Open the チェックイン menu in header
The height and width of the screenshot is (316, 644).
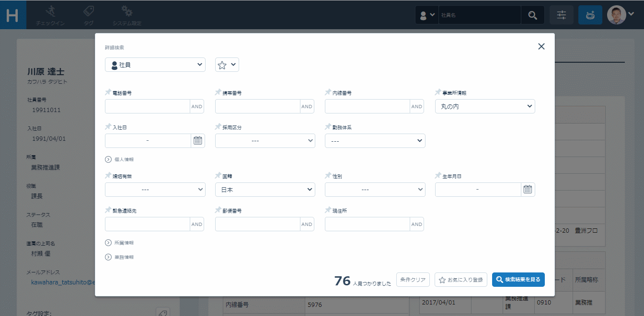(50, 15)
